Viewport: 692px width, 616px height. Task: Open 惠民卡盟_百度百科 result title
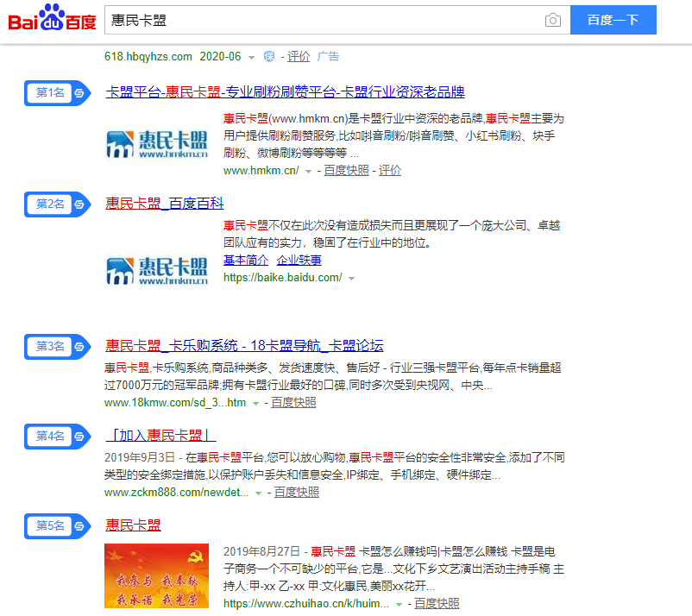pos(165,203)
